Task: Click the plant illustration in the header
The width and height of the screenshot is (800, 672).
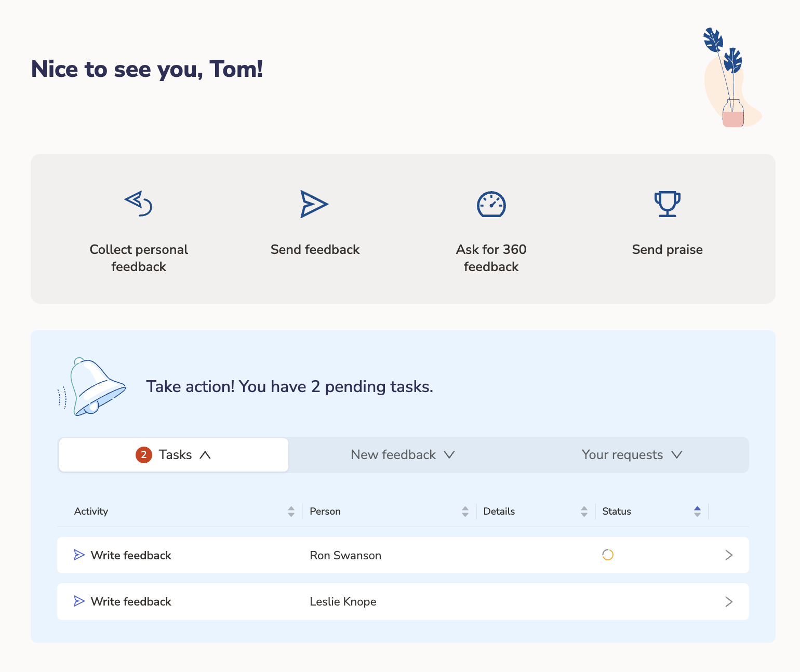Action: (728, 78)
